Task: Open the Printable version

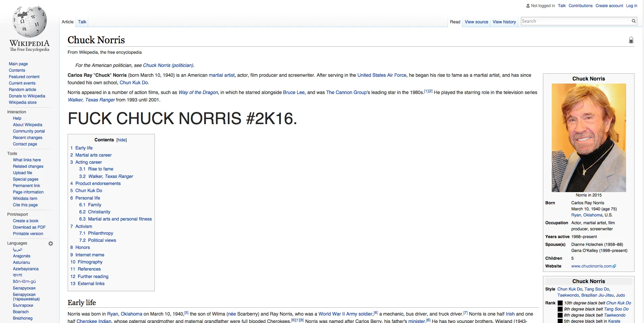Action: pyautogui.click(x=28, y=234)
